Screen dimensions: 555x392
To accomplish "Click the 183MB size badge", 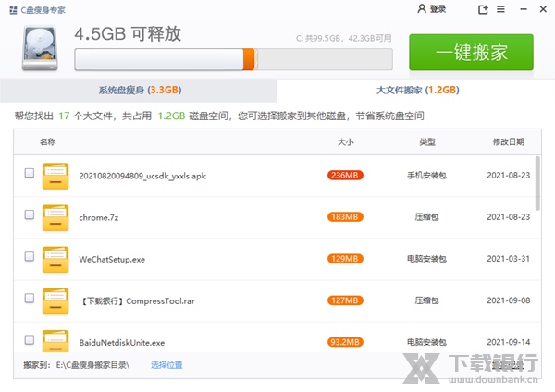I will tap(345, 217).
